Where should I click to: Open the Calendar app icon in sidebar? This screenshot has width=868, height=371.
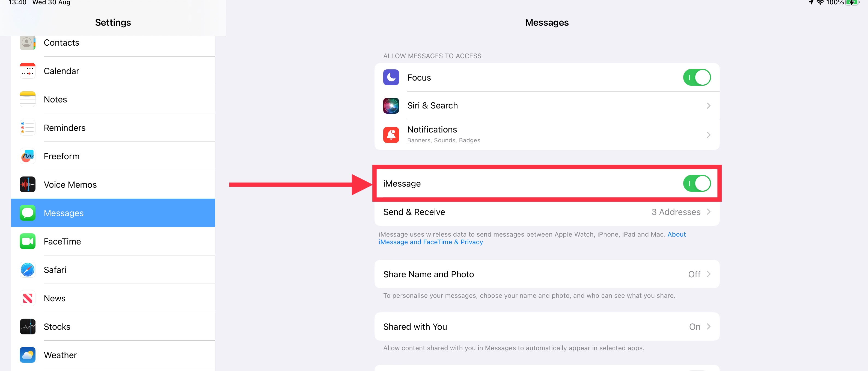[27, 71]
